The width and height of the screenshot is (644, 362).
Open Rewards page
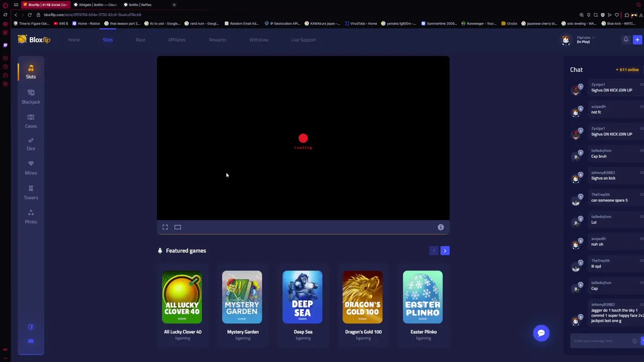coord(217,40)
